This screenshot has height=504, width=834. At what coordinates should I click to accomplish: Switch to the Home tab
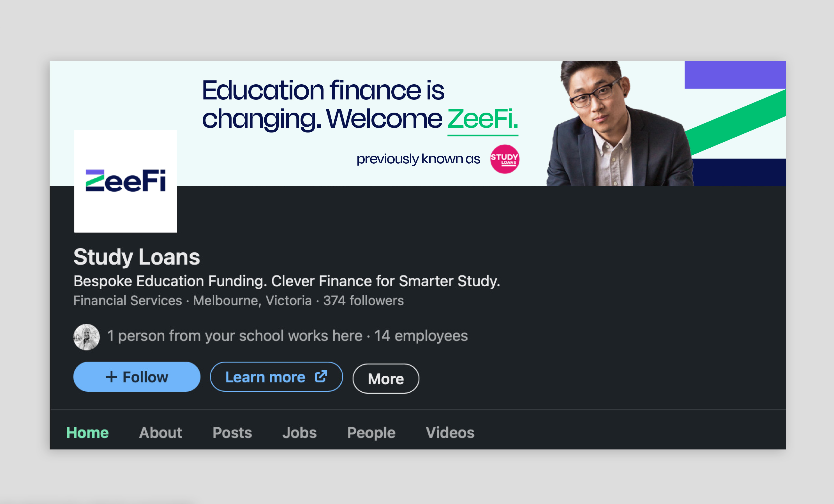tap(87, 433)
